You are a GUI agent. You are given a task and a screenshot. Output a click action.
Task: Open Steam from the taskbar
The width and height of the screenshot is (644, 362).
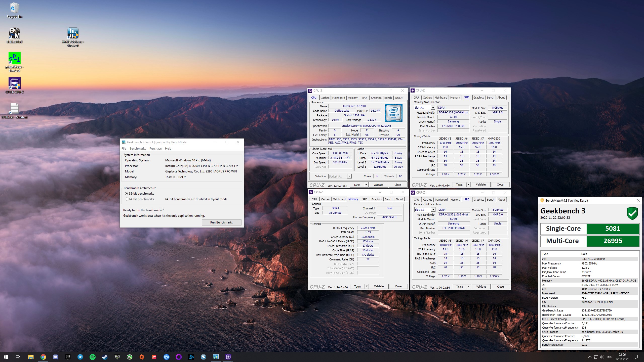[104, 357]
